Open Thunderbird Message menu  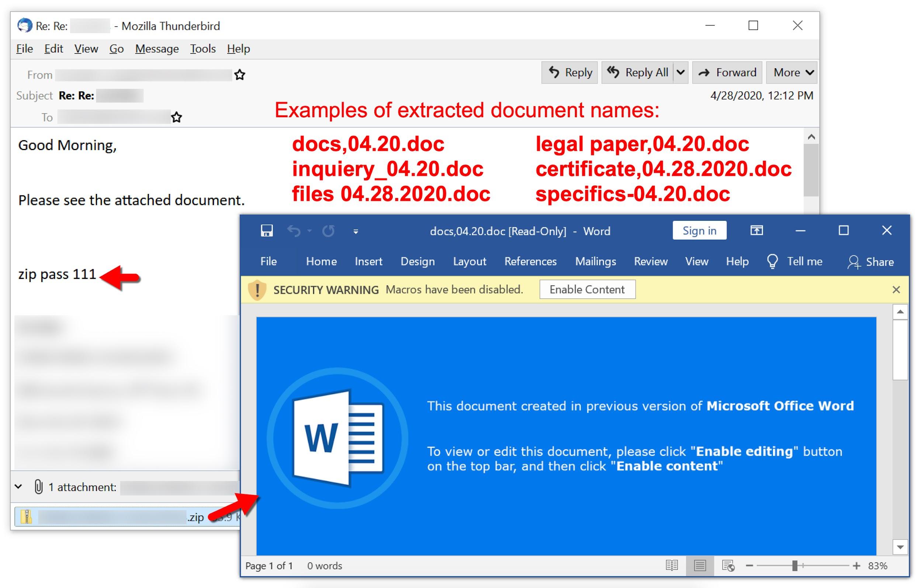point(157,49)
